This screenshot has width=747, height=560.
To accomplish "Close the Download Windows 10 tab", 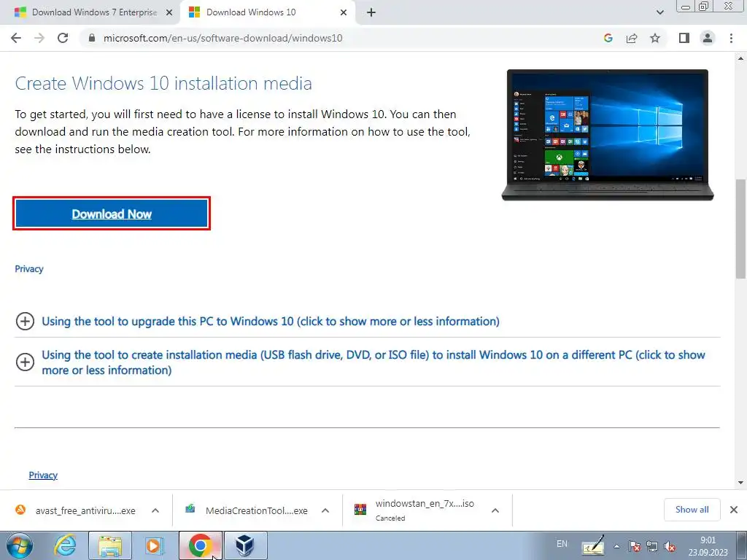I will tap(344, 12).
